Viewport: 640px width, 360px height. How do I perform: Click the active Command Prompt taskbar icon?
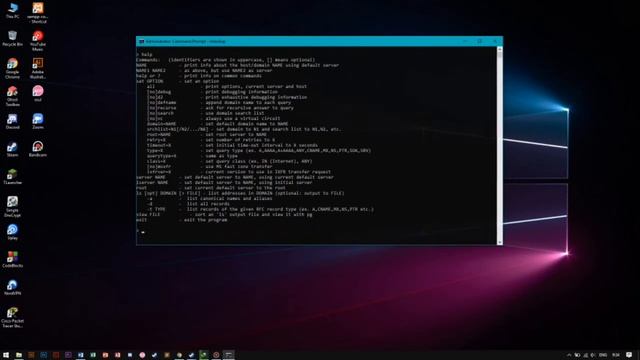coord(229,355)
